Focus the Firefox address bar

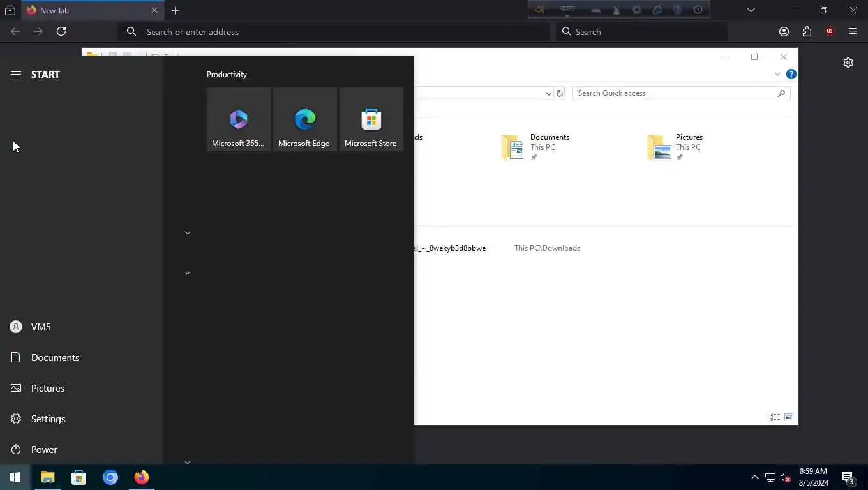(334, 32)
